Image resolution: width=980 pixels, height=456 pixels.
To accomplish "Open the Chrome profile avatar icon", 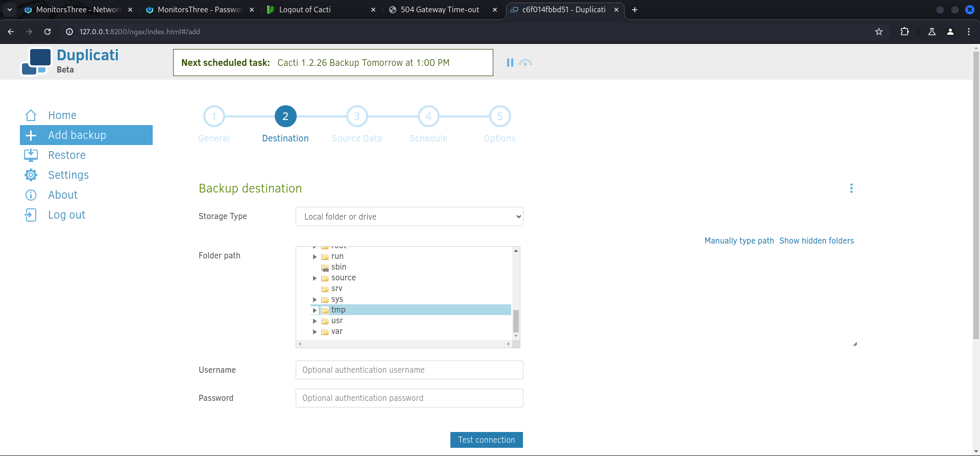I will (x=950, y=32).
